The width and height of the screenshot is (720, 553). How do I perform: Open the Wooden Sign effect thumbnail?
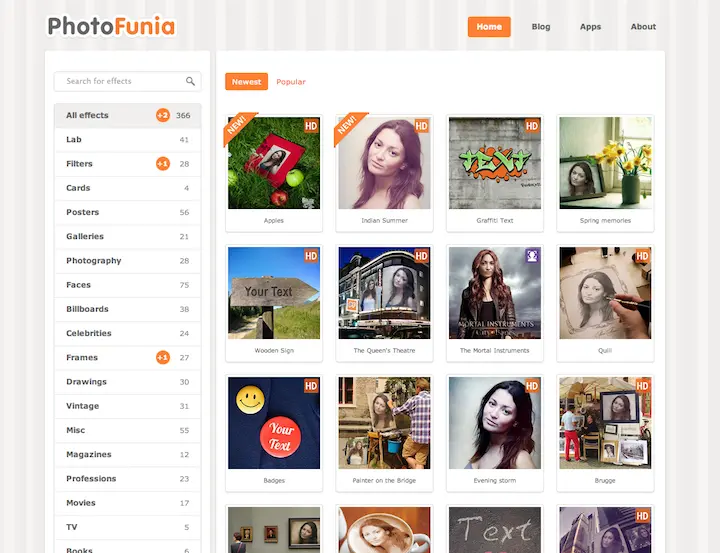click(274, 293)
